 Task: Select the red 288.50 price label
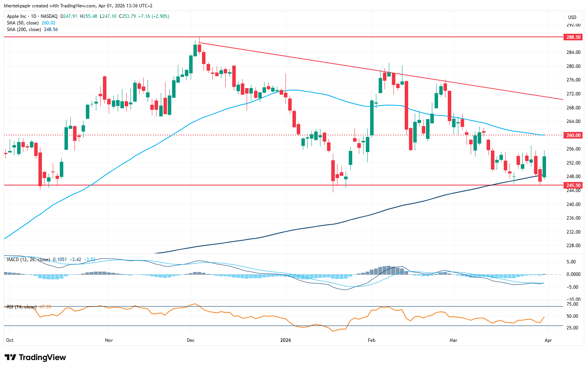click(x=573, y=37)
